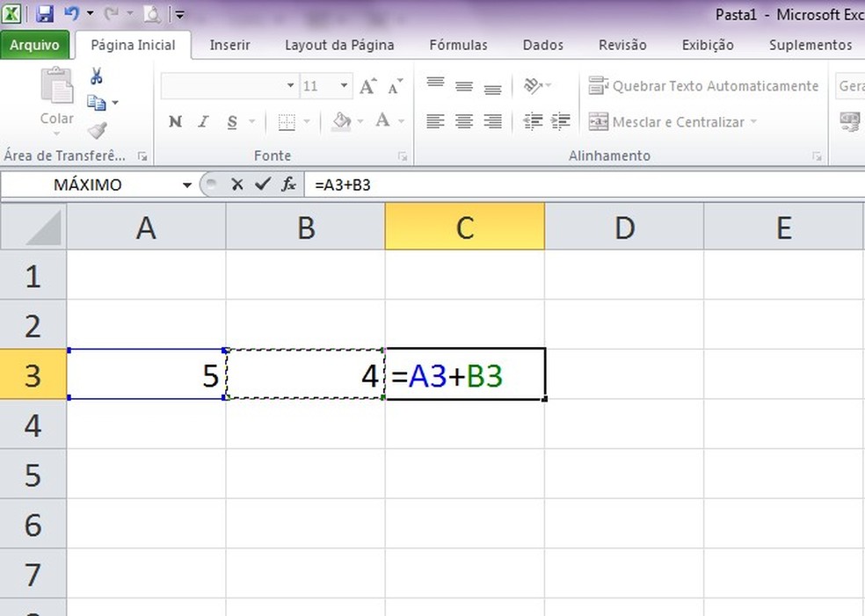The height and width of the screenshot is (616, 865).
Task: Open the Dados ribbon tab
Action: (x=543, y=45)
